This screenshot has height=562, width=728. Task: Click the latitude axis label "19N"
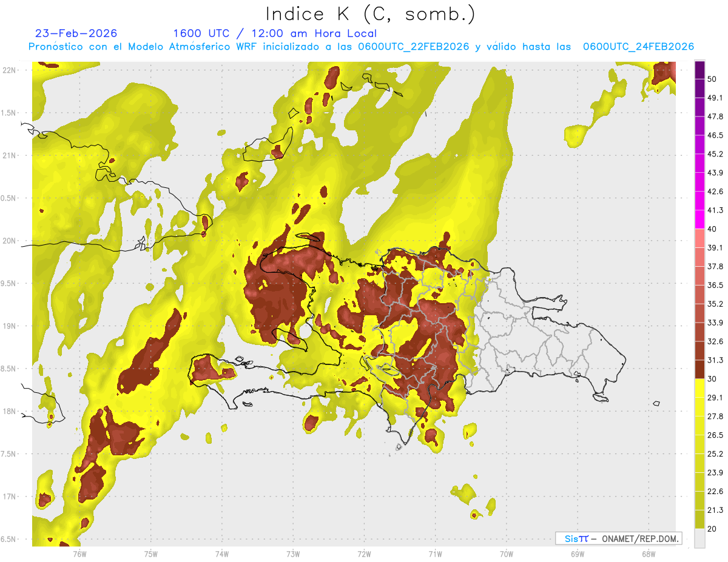pos(9,326)
